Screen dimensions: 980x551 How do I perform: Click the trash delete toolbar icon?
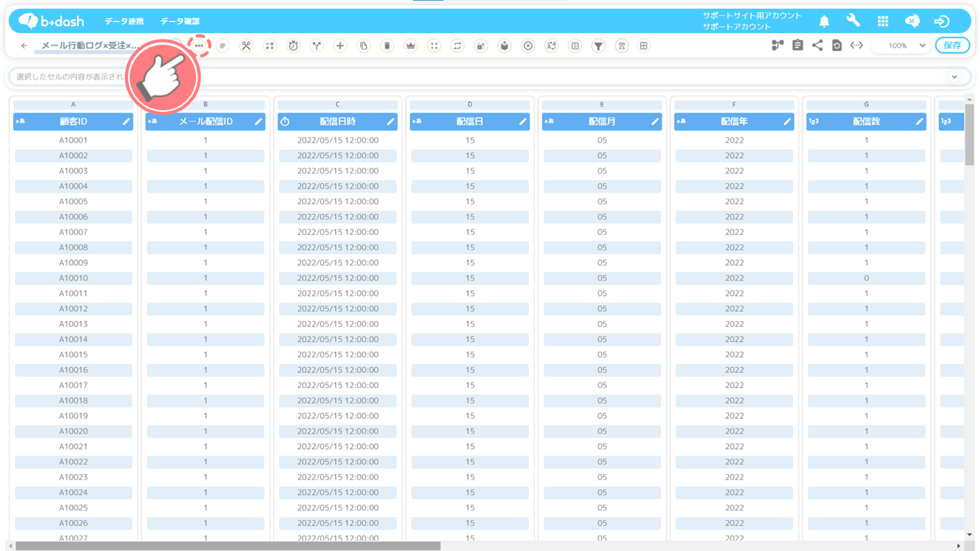tap(387, 46)
